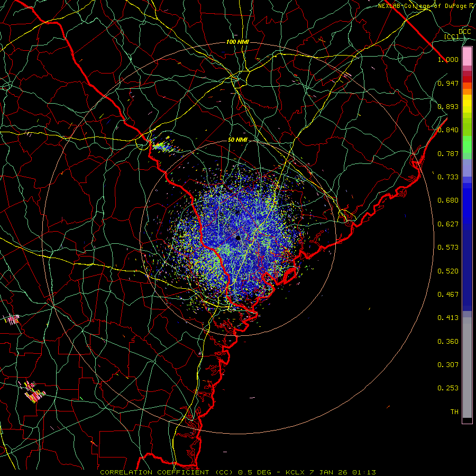Select the 0.253 legend value
The width and height of the screenshot is (476, 476).
448,388
